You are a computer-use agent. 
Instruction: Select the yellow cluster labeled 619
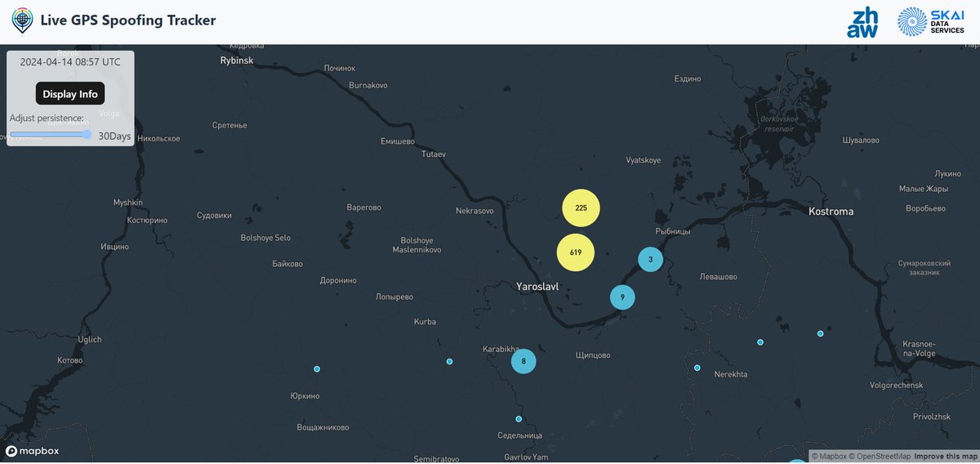point(576,252)
